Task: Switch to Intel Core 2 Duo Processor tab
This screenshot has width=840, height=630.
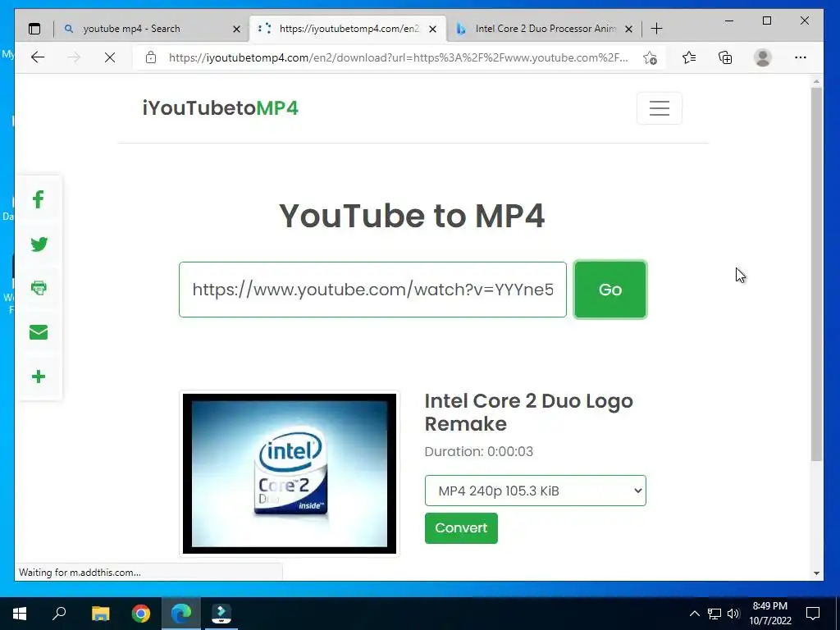Action: click(546, 29)
